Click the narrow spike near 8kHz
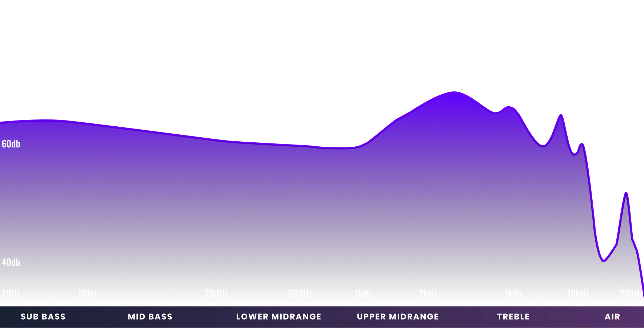The width and height of the screenshot is (644, 328). click(561, 115)
